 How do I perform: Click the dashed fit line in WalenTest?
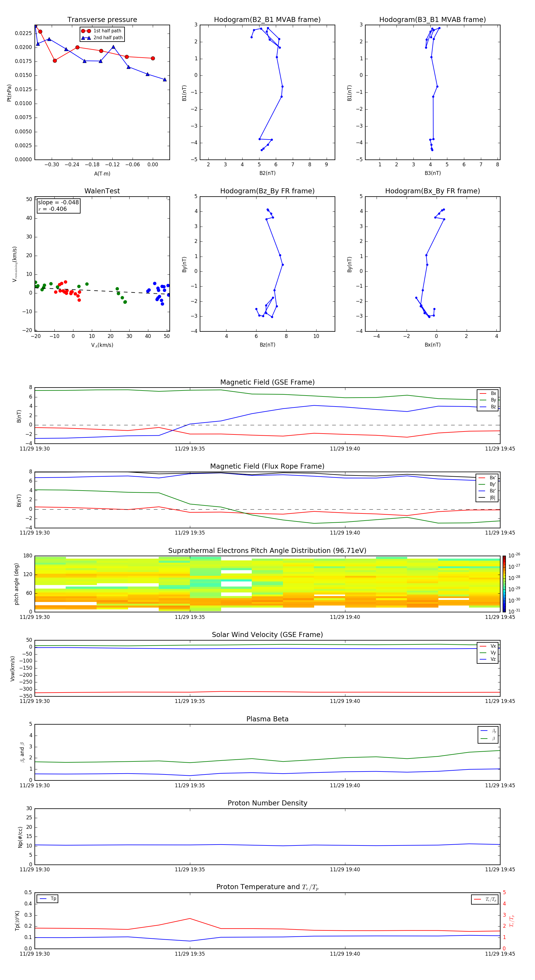pos(102,291)
